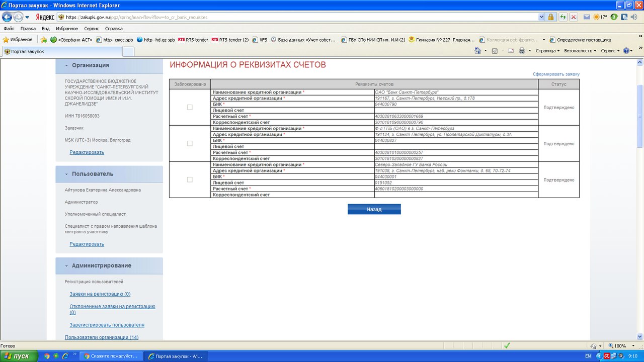
Task: Click the green circle icon showing 3
Action: [614, 17]
